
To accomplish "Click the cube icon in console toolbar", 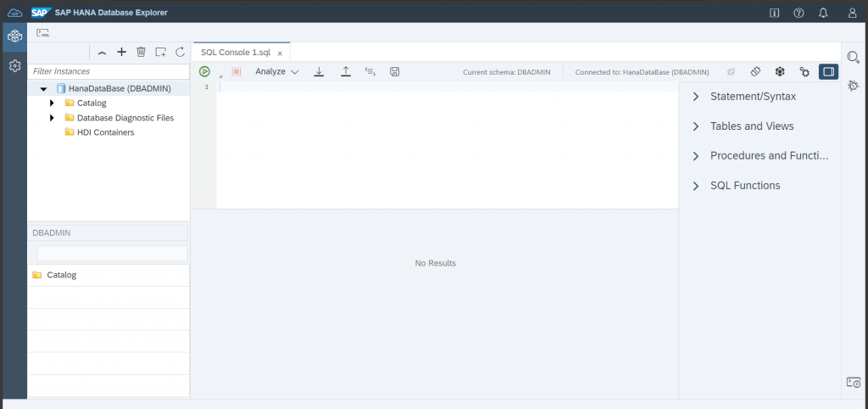I will pos(780,71).
